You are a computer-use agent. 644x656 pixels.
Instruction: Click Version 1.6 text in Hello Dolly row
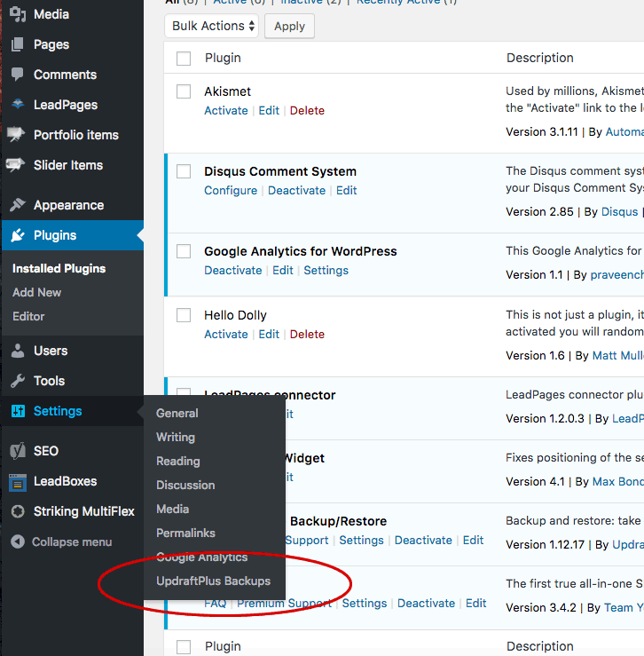point(535,355)
